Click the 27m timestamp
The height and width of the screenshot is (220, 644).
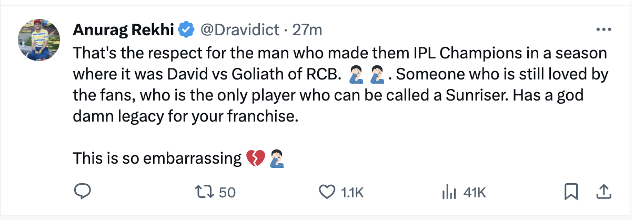pyautogui.click(x=307, y=30)
